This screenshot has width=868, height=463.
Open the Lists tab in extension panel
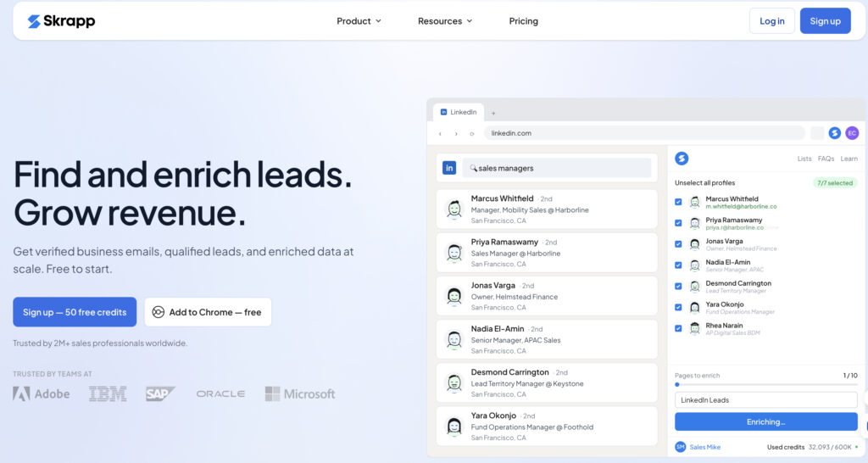pyautogui.click(x=804, y=159)
